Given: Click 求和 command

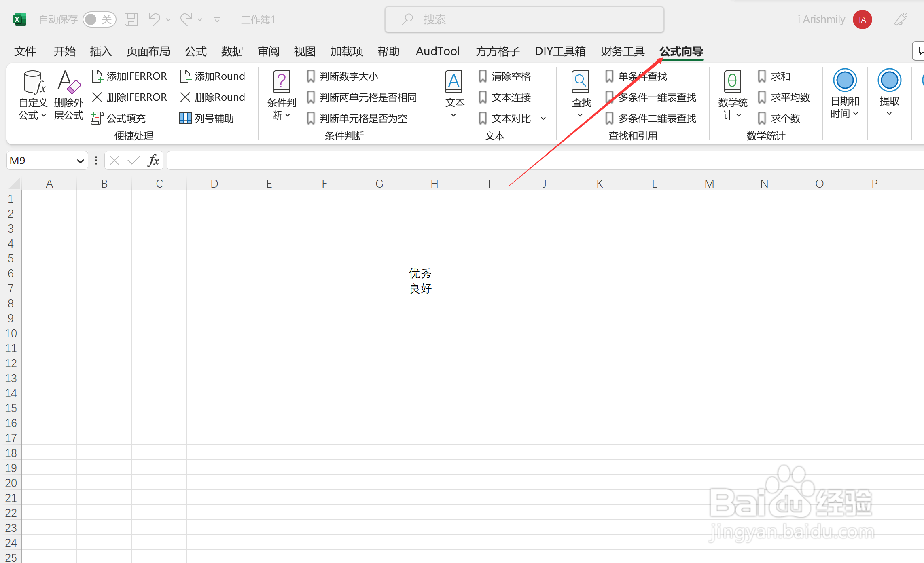Looking at the screenshot, I should coord(774,76).
